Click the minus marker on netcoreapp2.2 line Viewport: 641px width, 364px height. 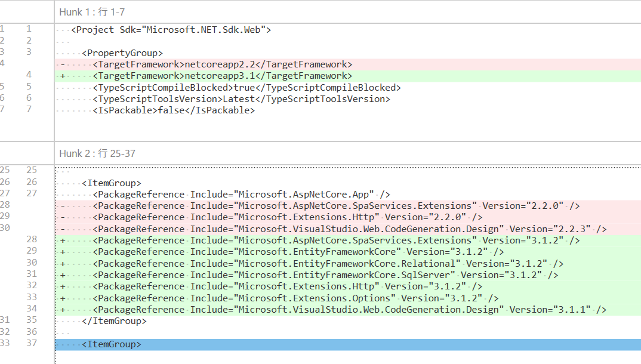pos(63,64)
